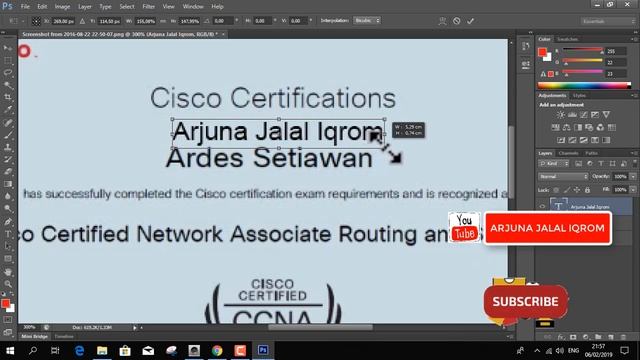Switch to the Swatches tab
640x360 pixels.
pyautogui.click(x=568, y=39)
